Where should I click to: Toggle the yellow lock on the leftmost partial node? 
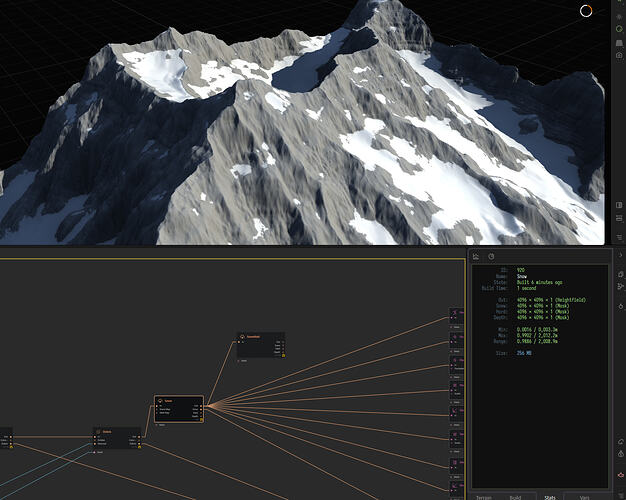11,447
